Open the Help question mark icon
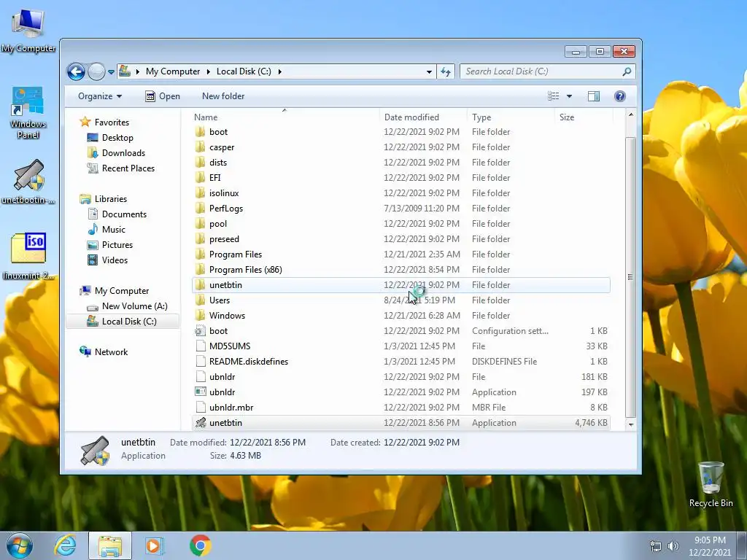 point(620,96)
